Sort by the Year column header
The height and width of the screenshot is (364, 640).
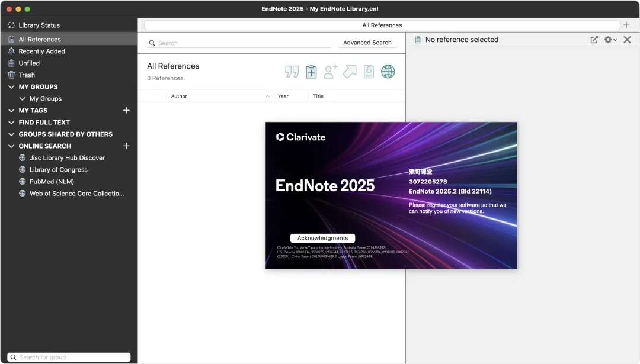point(290,96)
